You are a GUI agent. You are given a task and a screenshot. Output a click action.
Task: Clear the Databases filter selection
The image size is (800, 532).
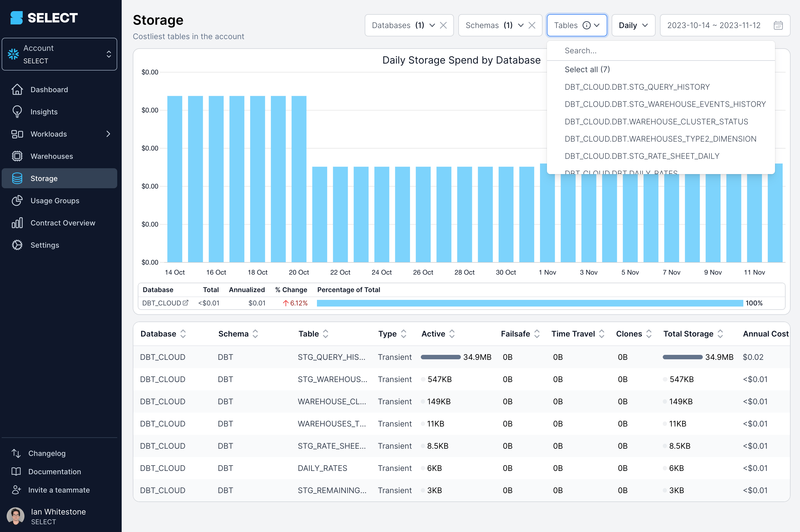point(443,26)
